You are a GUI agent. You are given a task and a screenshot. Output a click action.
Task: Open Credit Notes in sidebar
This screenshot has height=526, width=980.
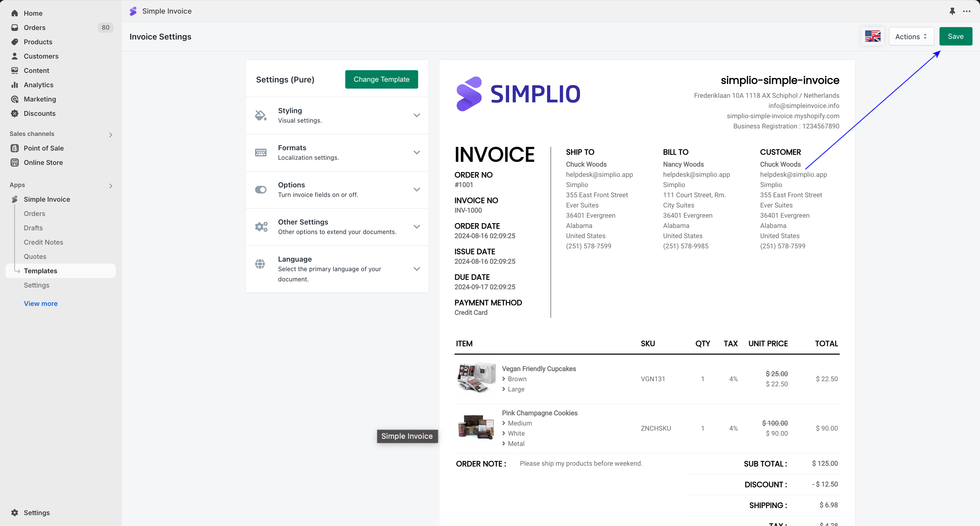coord(43,242)
